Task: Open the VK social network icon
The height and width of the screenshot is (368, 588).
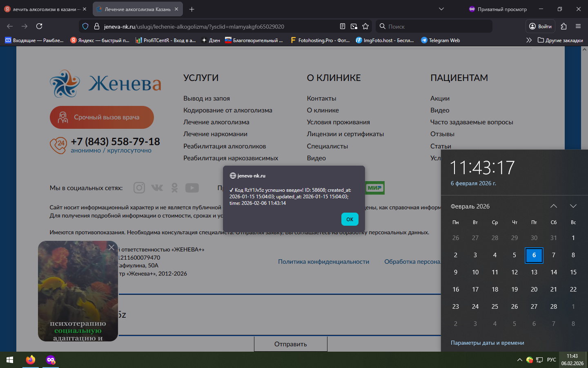Action: pos(157,188)
